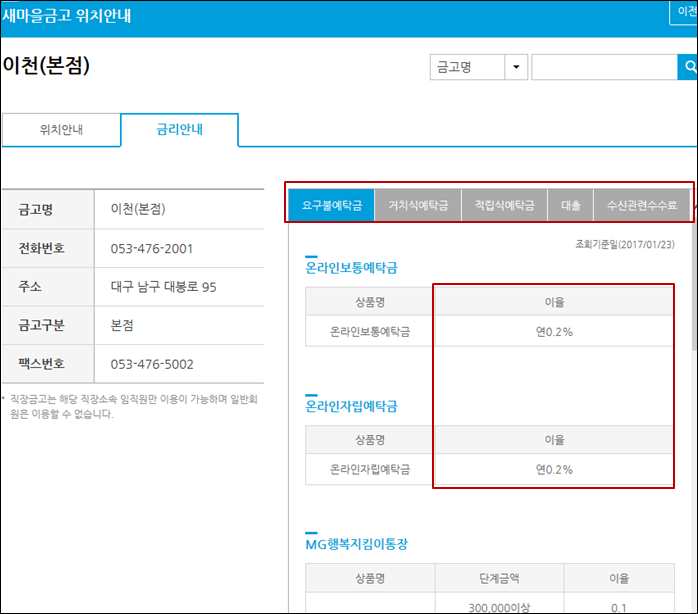Open the 거치식예탁금 rate tab
This screenshot has height=614, width=698.
coord(418,205)
